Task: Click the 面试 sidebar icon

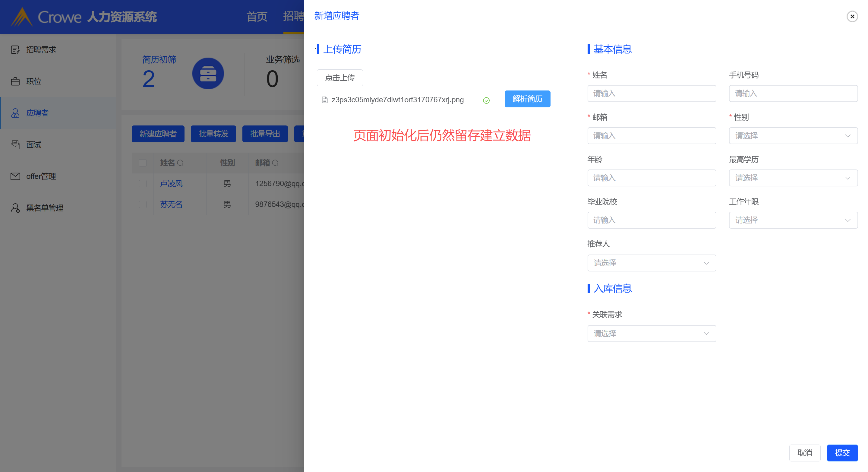Action: (15, 145)
